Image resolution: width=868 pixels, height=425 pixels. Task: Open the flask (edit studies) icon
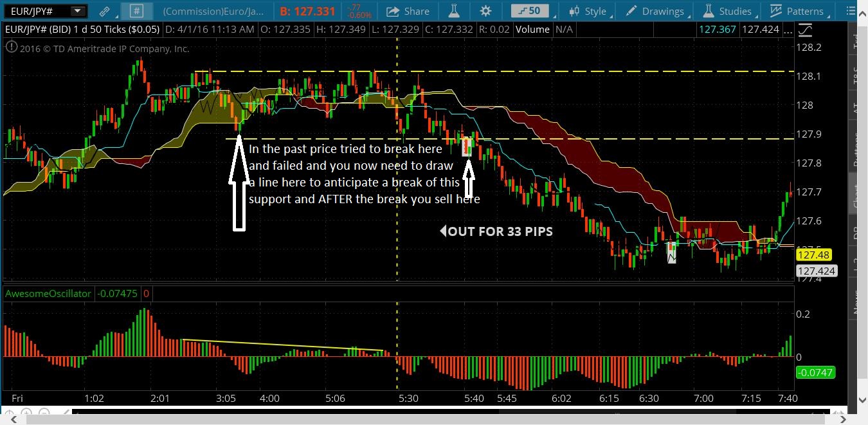pos(454,11)
